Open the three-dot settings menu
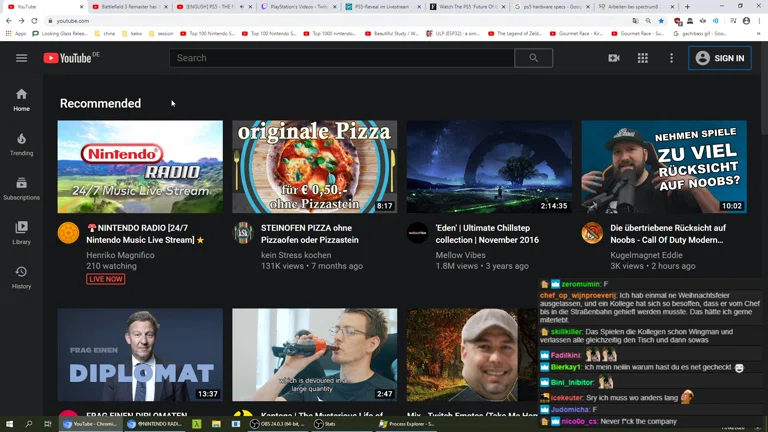 click(x=671, y=58)
